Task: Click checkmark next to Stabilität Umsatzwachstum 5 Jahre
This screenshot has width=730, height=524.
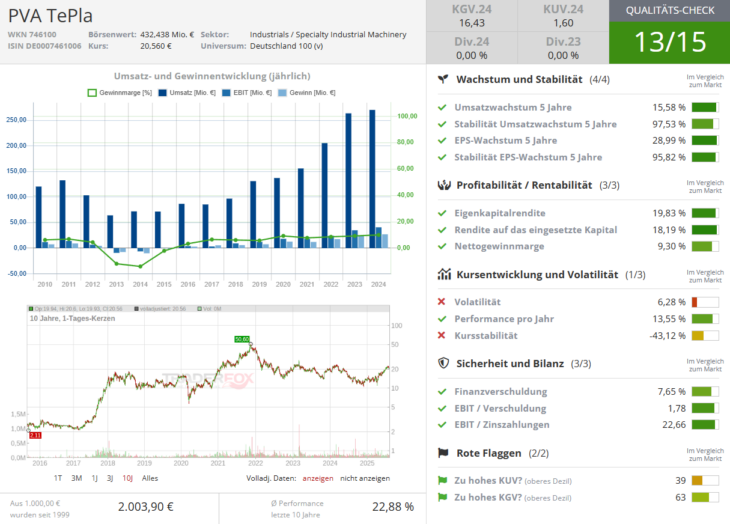Action: [442, 124]
